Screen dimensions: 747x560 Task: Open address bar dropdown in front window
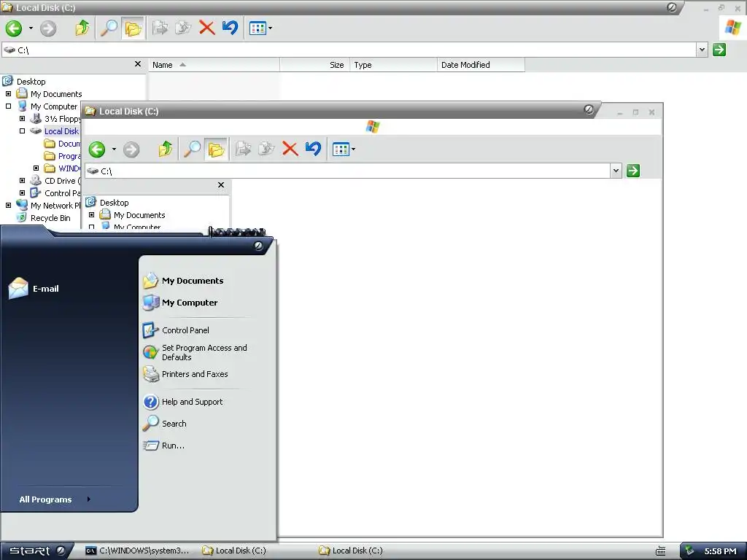pyautogui.click(x=616, y=171)
